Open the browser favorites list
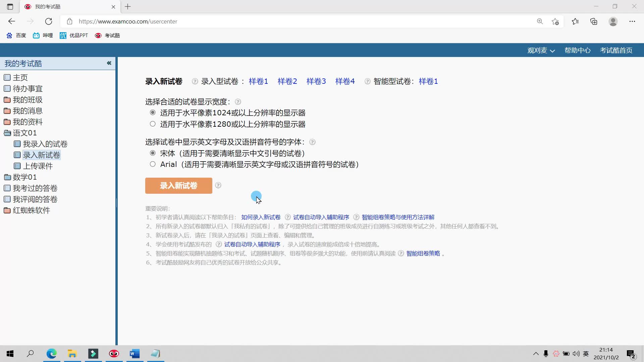Image resolution: width=644 pixels, height=362 pixels. coord(575,21)
